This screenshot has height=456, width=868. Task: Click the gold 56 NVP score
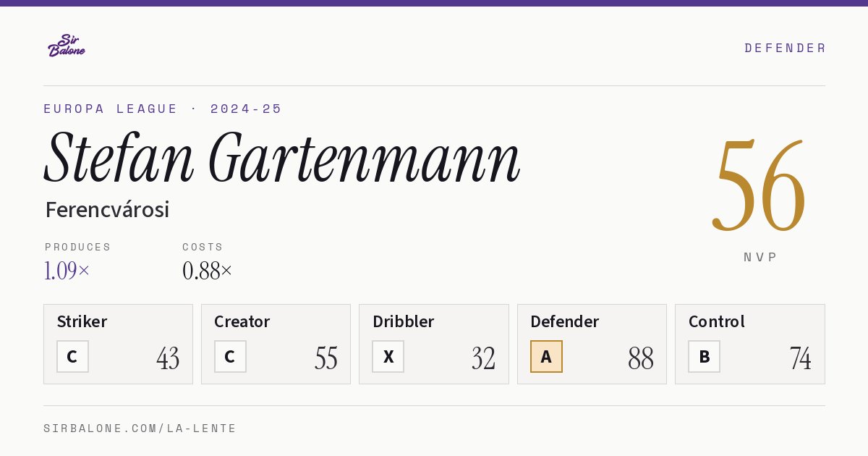tap(759, 185)
